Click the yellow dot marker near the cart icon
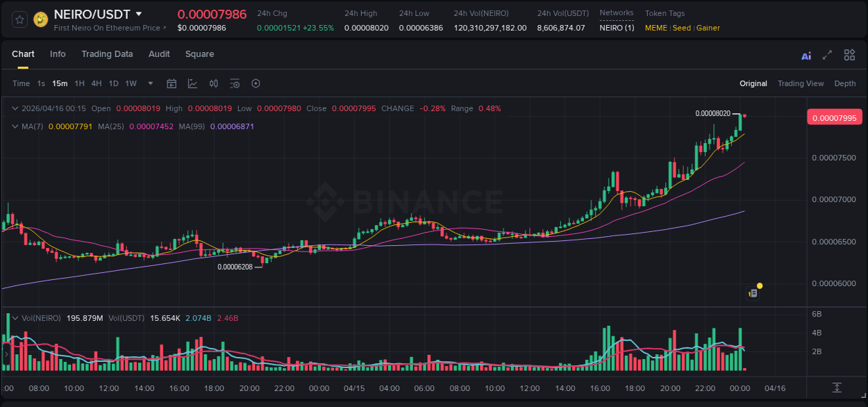The width and height of the screenshot is (868, 407). point(760,285)
